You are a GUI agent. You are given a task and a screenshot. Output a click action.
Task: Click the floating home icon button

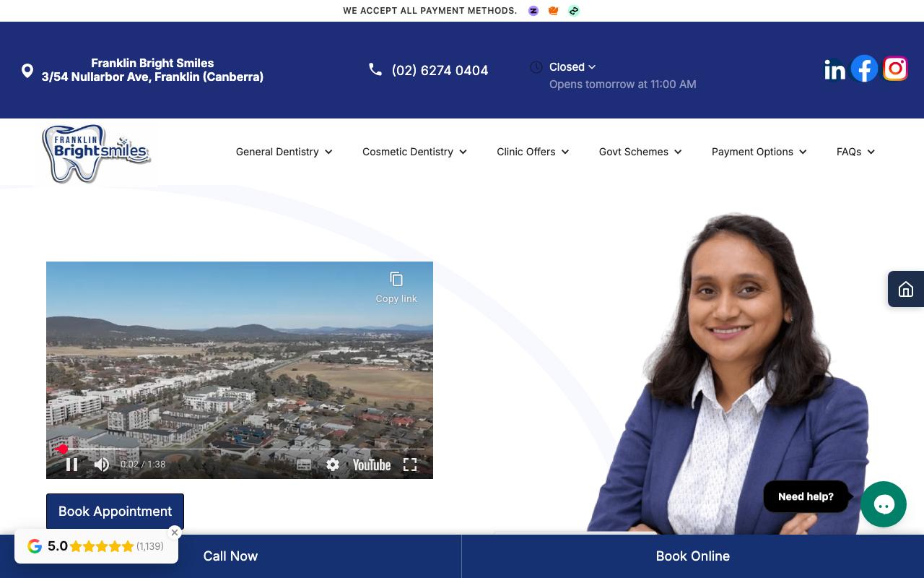(906, 290)
